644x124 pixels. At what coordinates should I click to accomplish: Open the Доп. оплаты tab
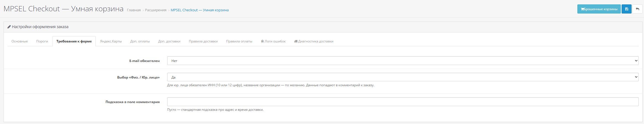(140, 41)
